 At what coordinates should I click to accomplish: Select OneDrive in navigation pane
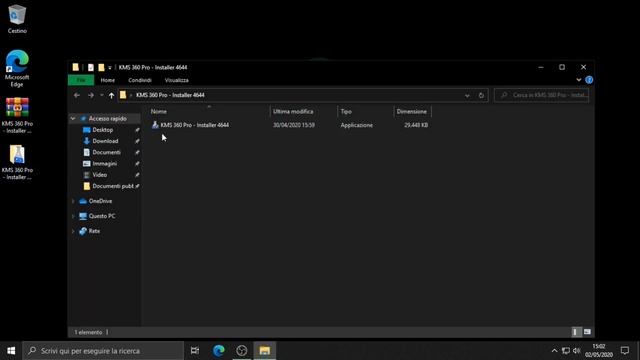[x=100, y=201]
